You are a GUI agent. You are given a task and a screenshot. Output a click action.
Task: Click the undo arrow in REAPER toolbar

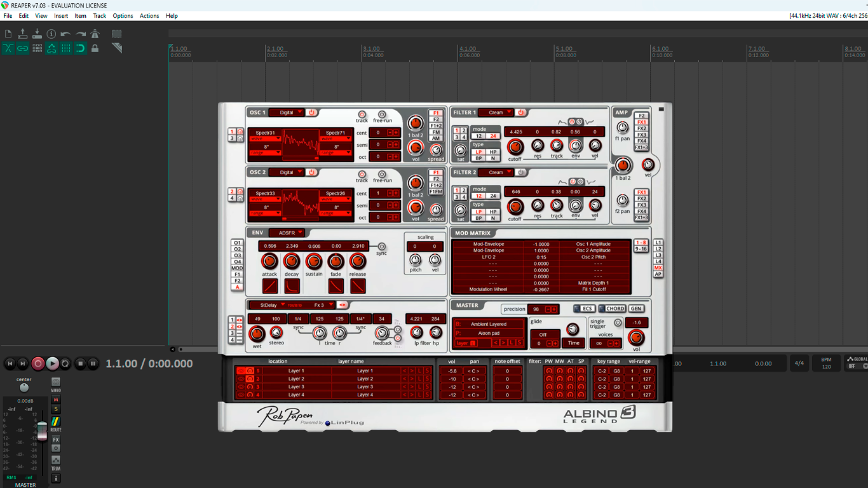click(66, 34)
